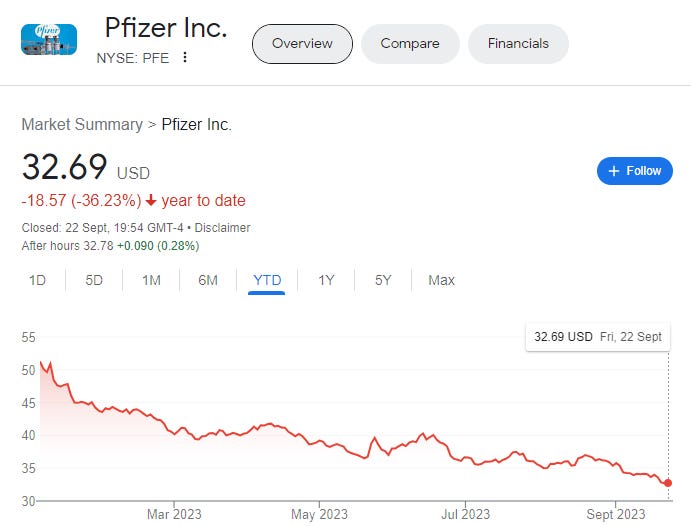Open the three-dot menu beside NYSE: PFE
The height and width of the screenshot is (526, 691).
[185, 57]
